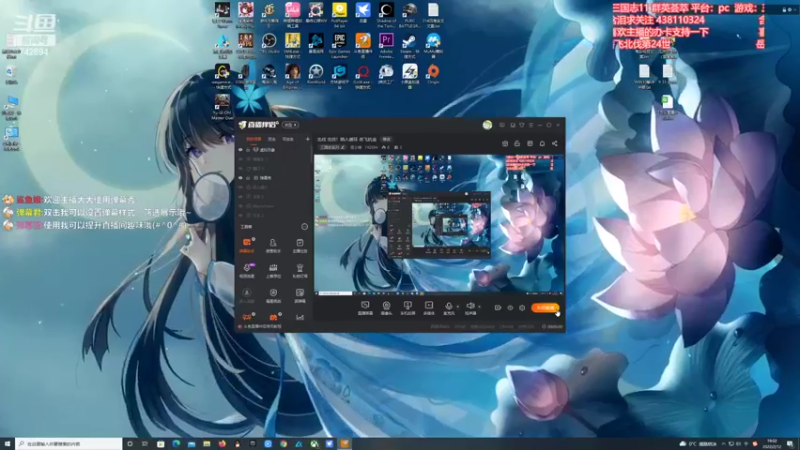Open Microsoft Edge from the taskbar
This screenshot has width=800, height=450.
coord(176,444)
